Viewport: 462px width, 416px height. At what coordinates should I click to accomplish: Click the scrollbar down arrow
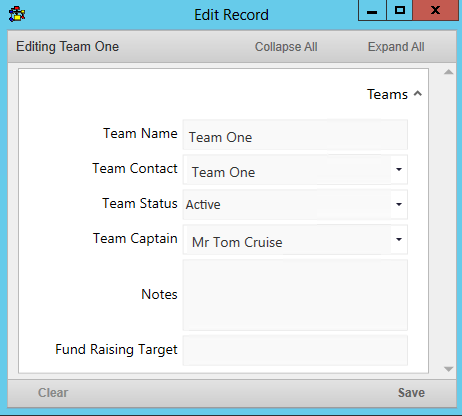click(449, 369)
